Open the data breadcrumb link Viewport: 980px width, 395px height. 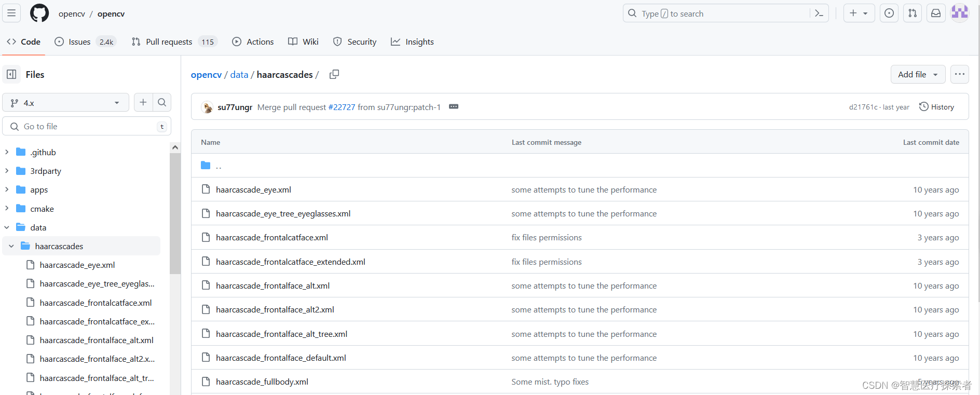239,74
